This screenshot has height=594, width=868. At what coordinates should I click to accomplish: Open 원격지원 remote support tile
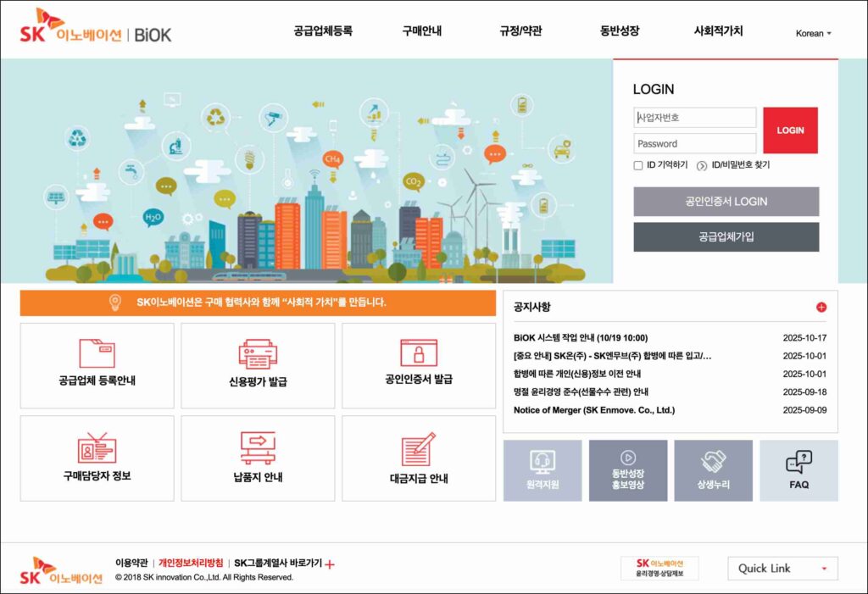click(x=542, y=470)
